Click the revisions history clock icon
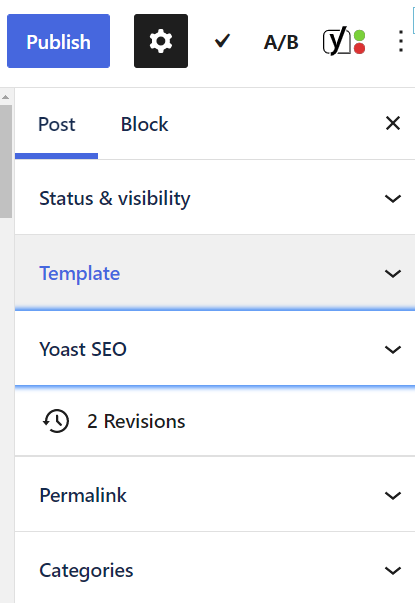This screenshot has height=603, width=415. point(56,421)
